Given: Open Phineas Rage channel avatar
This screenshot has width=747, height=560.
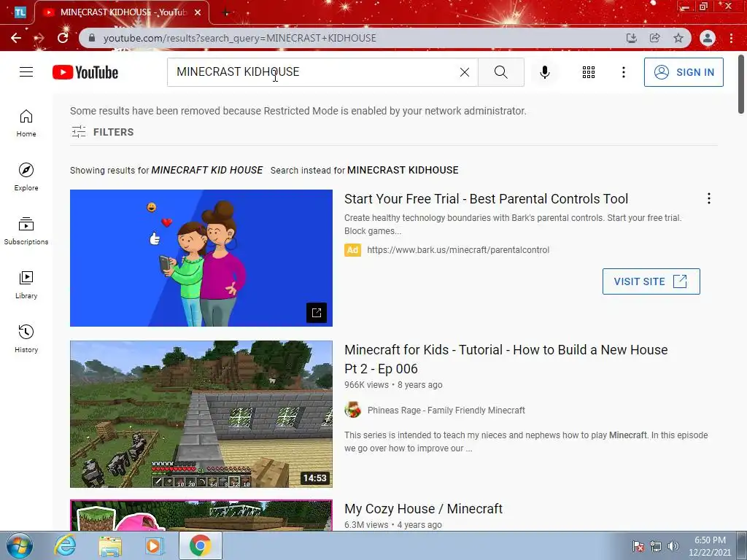Looking at the screenshot, I should [x=352, y=410].
